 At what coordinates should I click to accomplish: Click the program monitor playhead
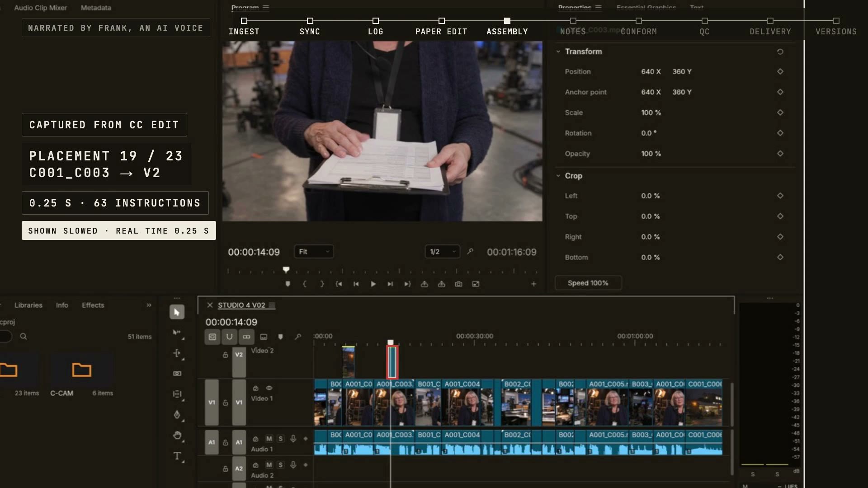286,270
